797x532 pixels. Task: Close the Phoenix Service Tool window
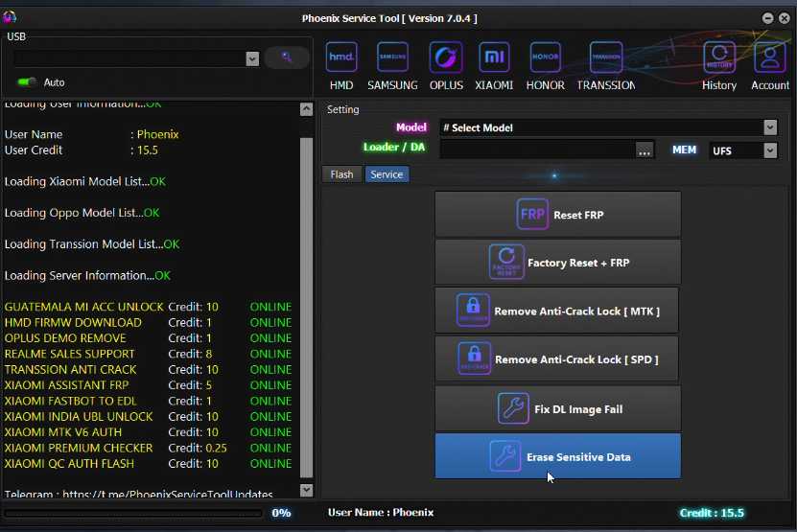(785, 18)
